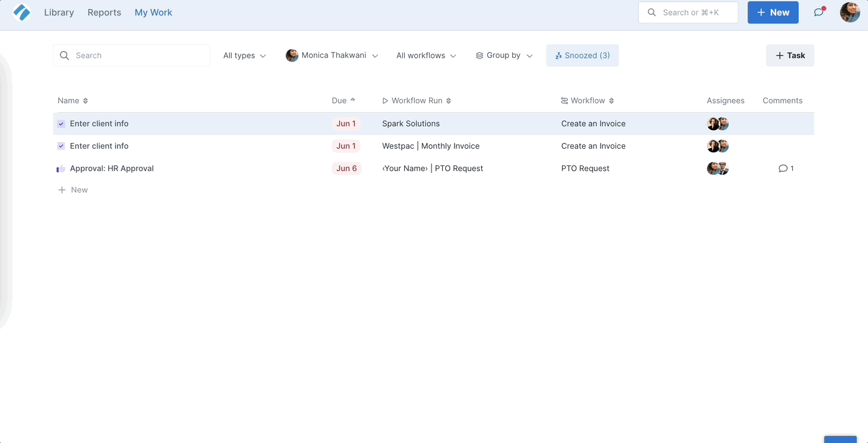Viewport: 868px width, 443px height.
Task: Open the Westpac | Monthly Invoice run
Action: [431, 146]
